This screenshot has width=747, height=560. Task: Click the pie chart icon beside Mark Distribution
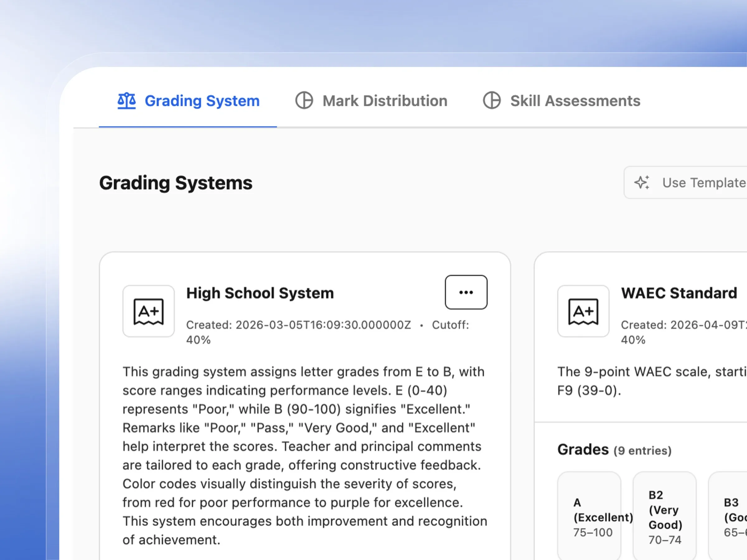point(304,100)
